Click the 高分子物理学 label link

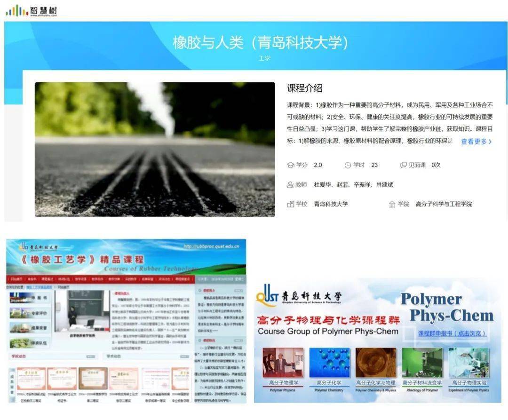(284, 383)
